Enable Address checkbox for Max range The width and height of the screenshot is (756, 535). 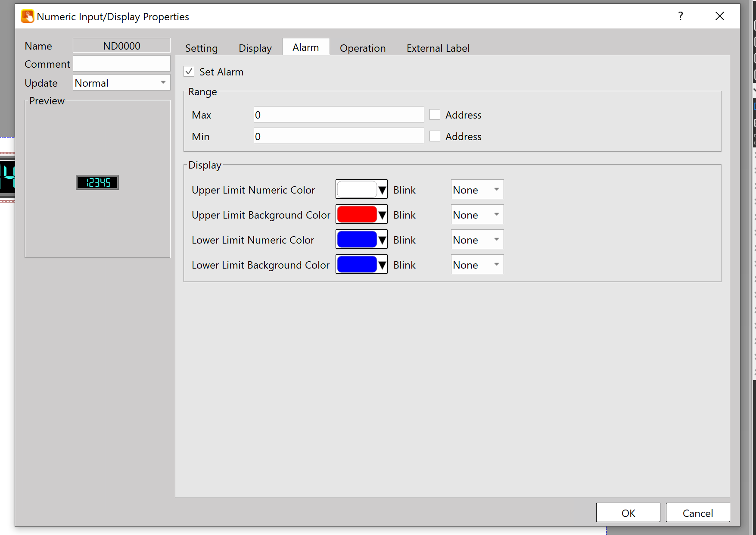435,115
